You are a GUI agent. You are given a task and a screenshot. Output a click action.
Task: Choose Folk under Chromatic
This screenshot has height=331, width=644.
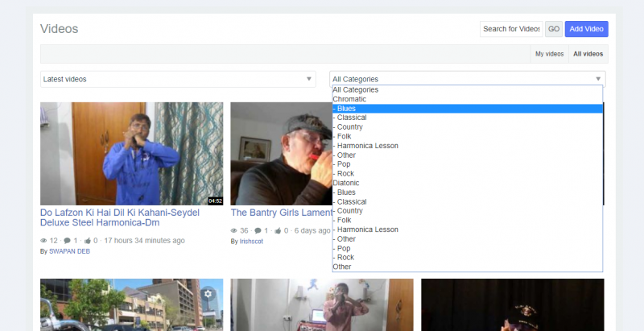pos(468,136)
